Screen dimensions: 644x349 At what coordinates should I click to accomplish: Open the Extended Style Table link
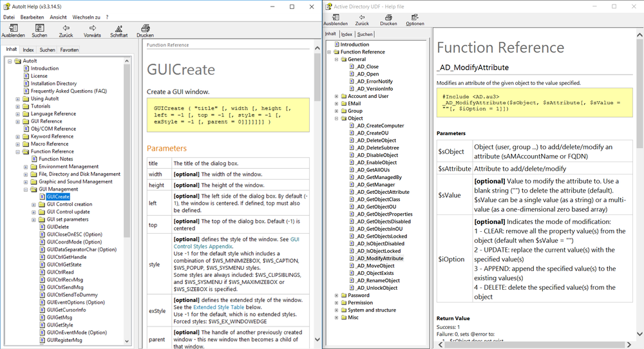click(x=218, y=307)
